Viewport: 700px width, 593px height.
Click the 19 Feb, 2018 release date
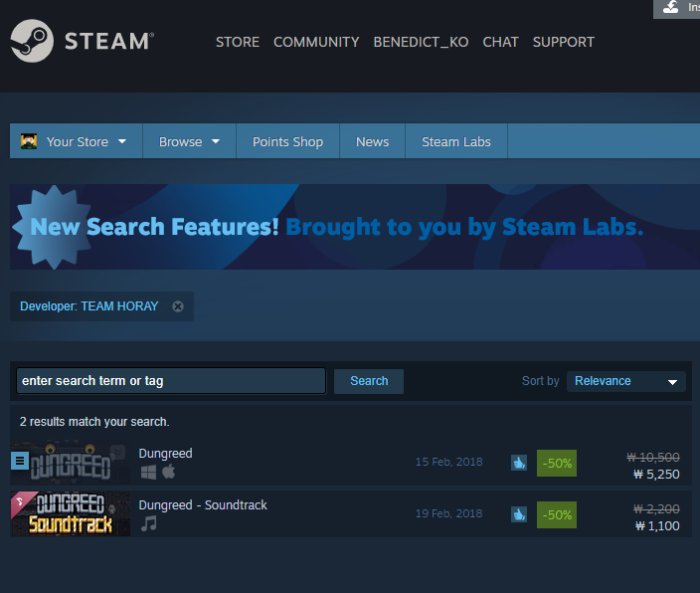(x=448, y=514)
